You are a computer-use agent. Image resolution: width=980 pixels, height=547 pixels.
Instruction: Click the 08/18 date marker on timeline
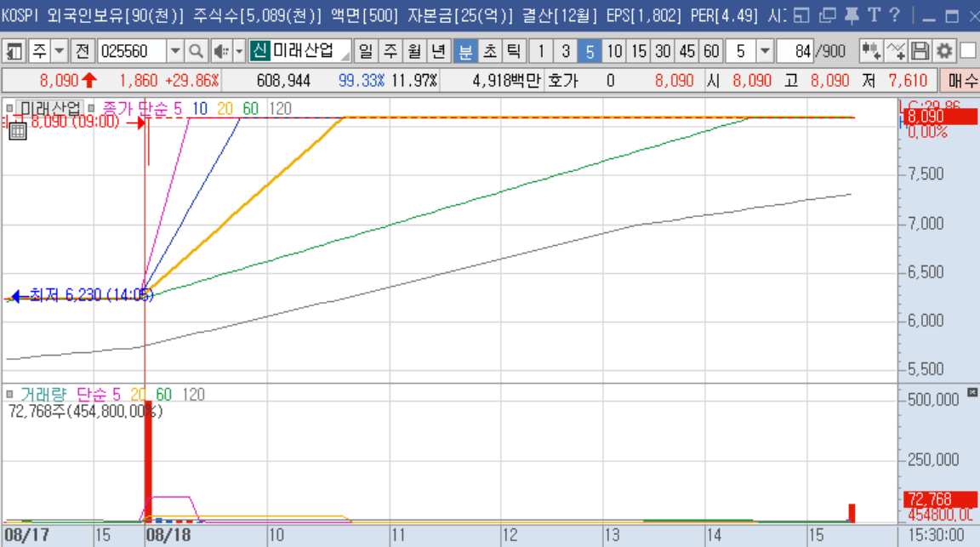(x=168, y=535)
